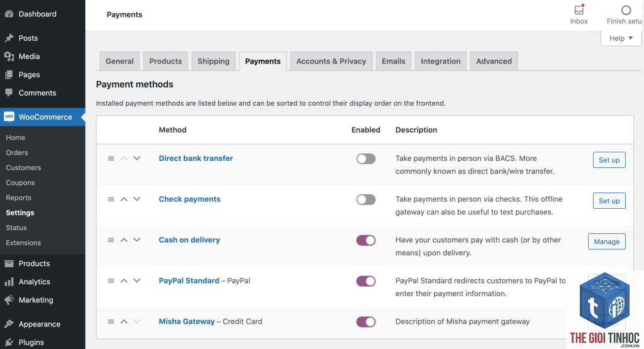Click Set up for Check payments

609,201
